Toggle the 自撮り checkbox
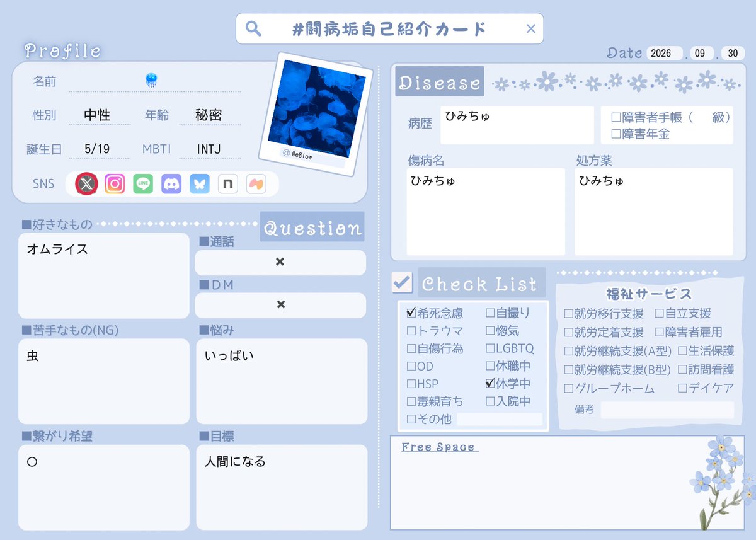The image size is (756, 540). pyautogui.click(x=490, y=313)
